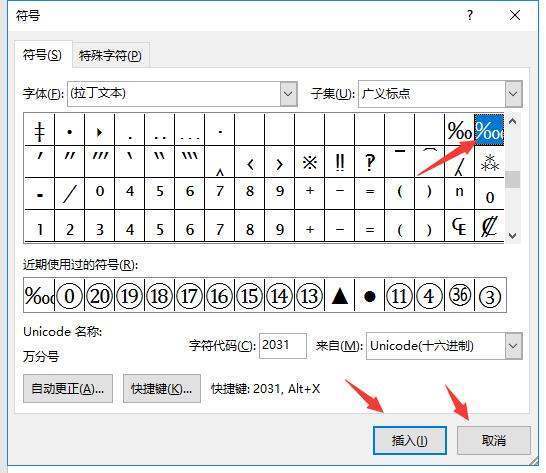Image resolution: width=546 pixels, height=473 pixels.
Task: Open the 来自 Unicode source dropdown
Action: [513, 346]
